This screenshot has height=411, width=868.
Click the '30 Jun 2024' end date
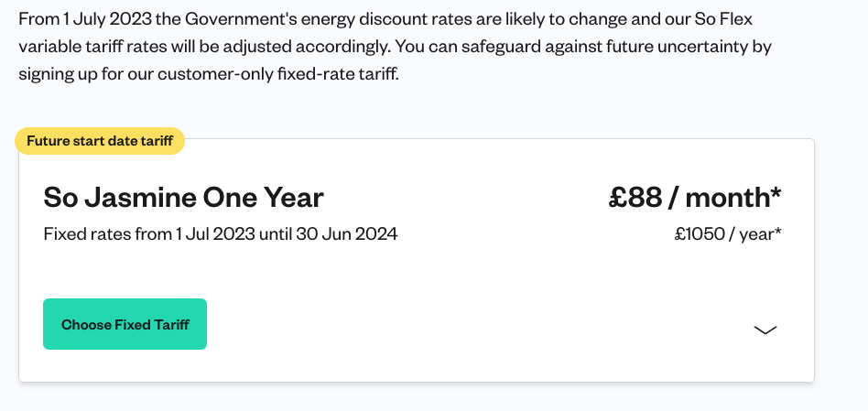(x=346, y=234)
